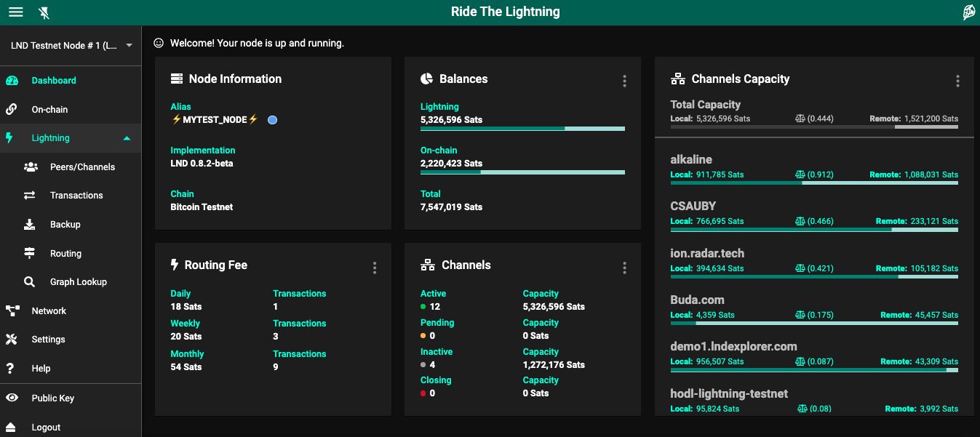The height and width of the screenshot is (437, 980).
Task: Open Balances card options menu
Action: tap(624, 81)
